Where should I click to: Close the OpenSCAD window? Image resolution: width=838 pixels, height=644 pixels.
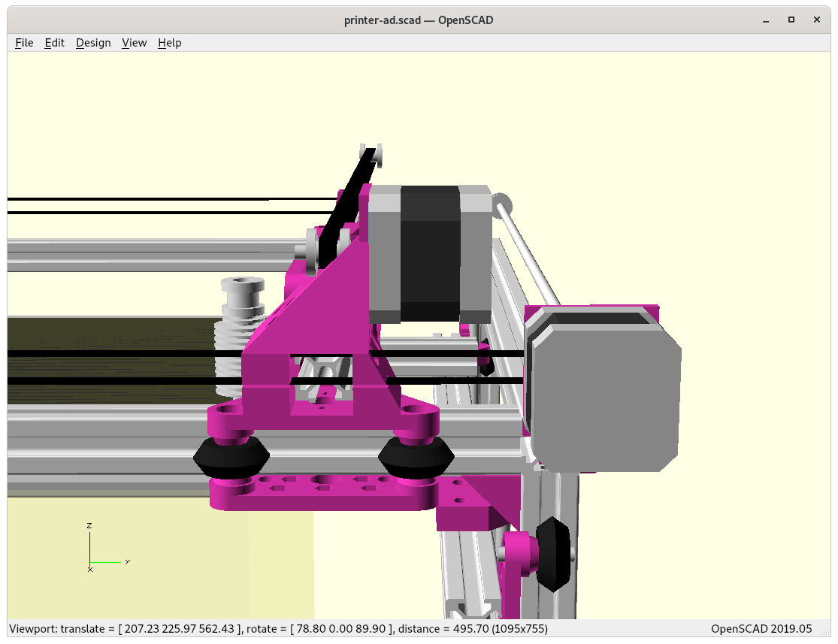[x=817, y=20]
